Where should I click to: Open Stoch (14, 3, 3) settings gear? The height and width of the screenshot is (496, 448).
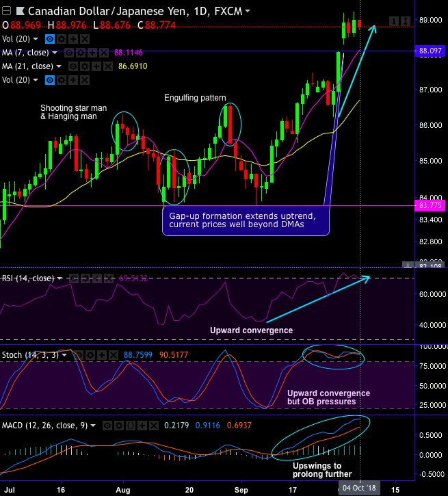(90, 355)
